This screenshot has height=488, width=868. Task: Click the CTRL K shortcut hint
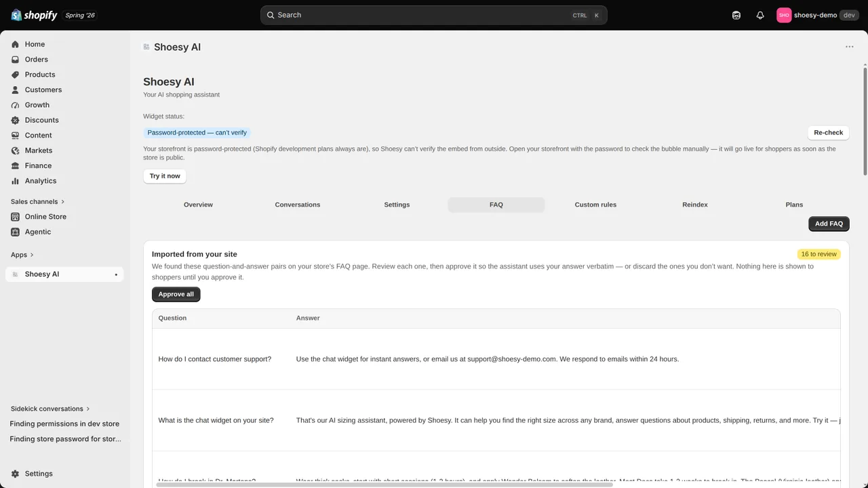coord(587,15)
